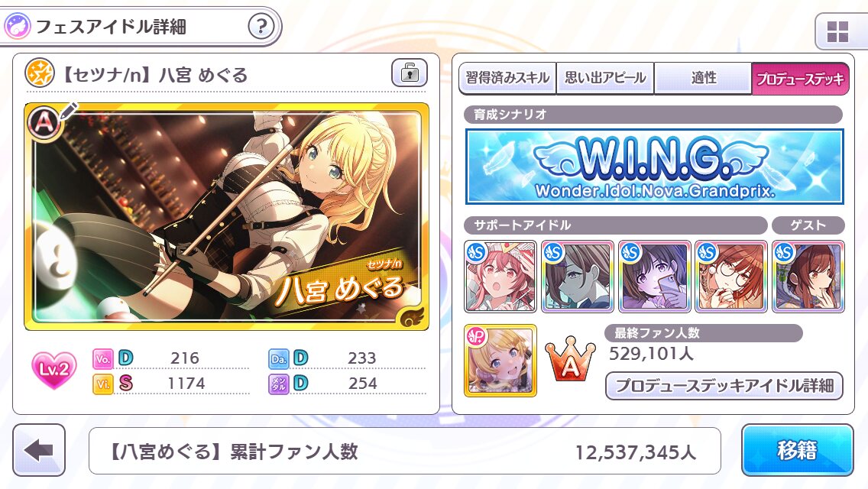Open プロデュースデッキアイドル詳細 button
The image size is (868, 489).
tap(724, 385)
